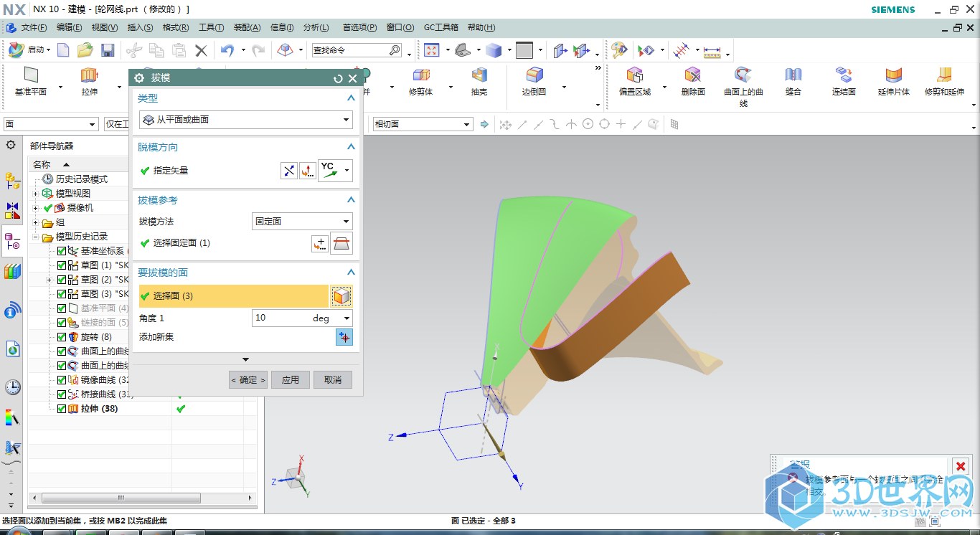Click 添加新集 add new set button
980x535 pixels.
(344, 337)
